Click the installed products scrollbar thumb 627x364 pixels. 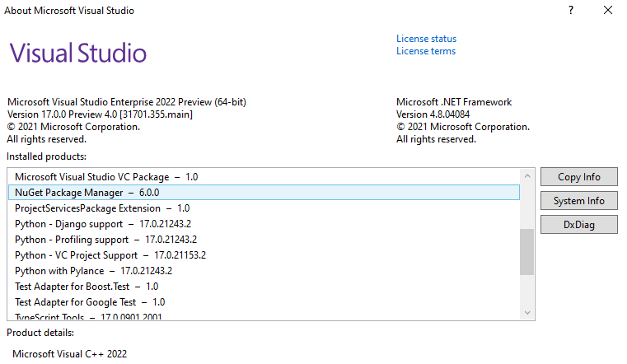pos(527,252)
